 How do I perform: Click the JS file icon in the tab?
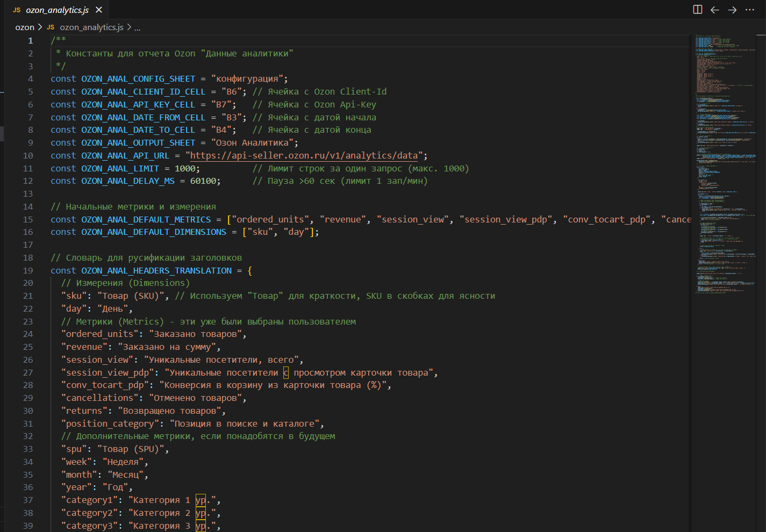pos(17,10)
